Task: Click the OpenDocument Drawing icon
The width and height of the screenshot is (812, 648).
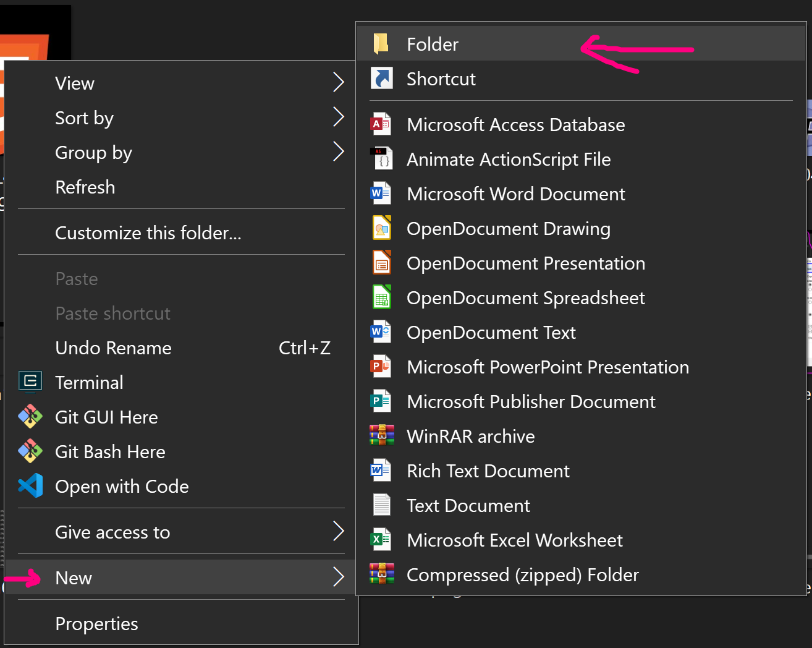Action: click(x=381, y=228)
